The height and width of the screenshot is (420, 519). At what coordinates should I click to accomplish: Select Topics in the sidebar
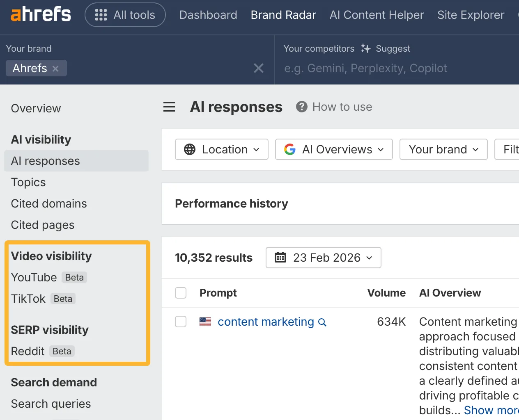pos(28,182)
